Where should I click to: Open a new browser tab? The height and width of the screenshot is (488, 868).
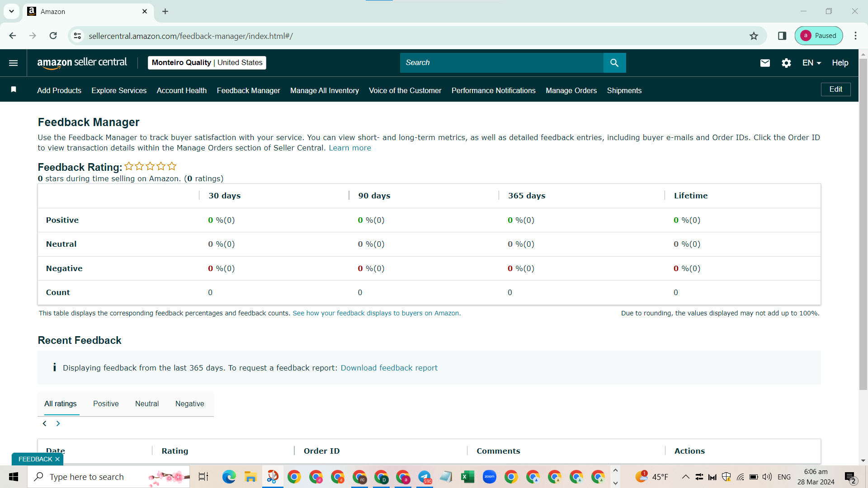(165, 11)
